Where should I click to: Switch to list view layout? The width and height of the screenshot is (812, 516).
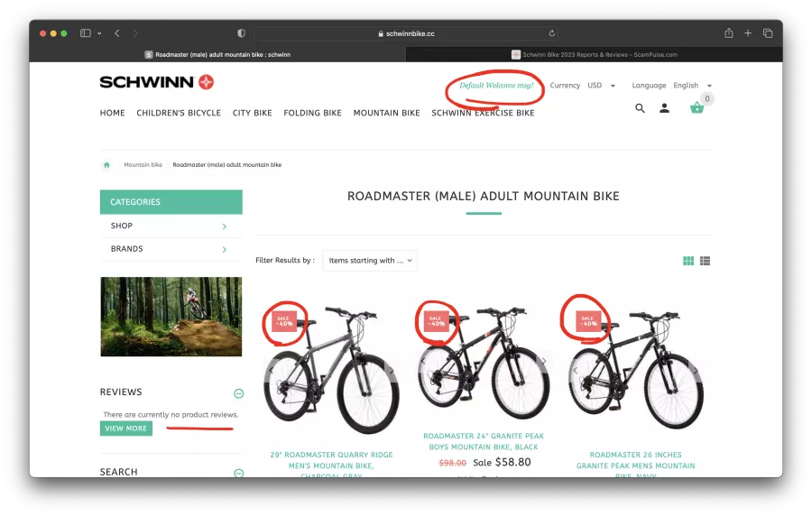click(x=705, y=261)
